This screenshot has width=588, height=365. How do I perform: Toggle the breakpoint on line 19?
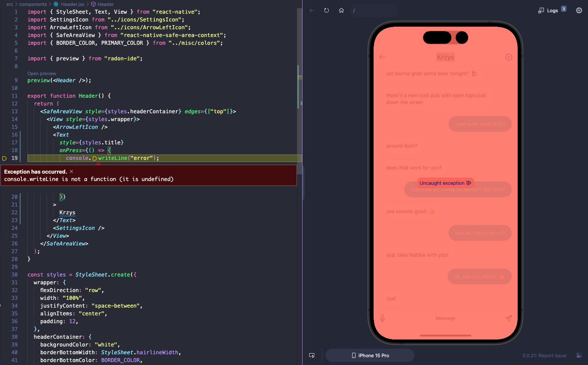[x=5, y=158]
